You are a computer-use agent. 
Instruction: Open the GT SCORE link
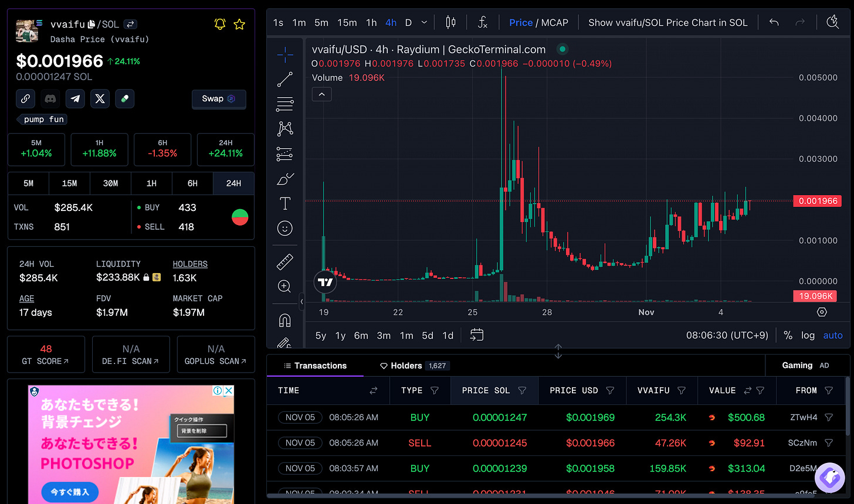click(x=46, y=355)
